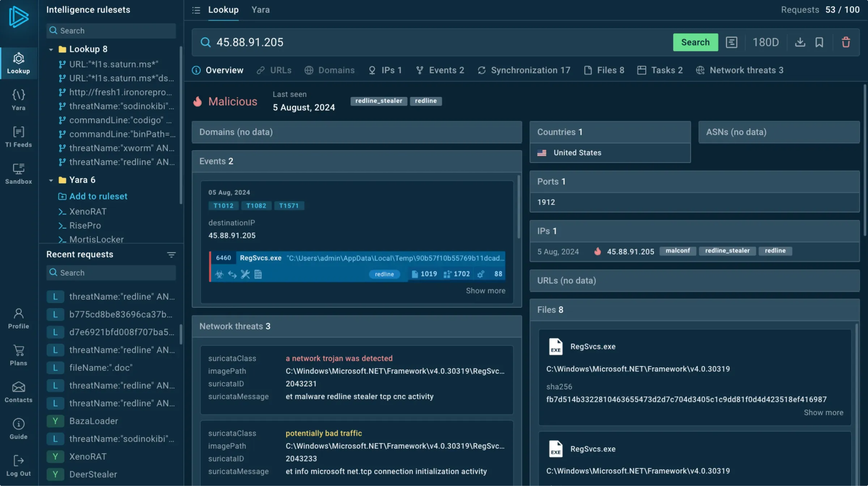The image size is (868, 486).
Task: Click the Recent requests filter icon
Action: (x=171, y=255)
